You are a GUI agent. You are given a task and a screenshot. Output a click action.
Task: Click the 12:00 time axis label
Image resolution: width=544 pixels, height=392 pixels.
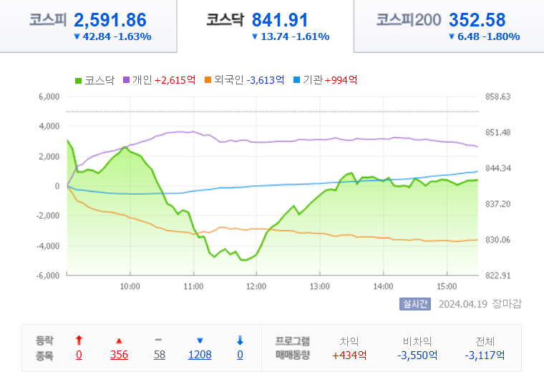[256, 286]
